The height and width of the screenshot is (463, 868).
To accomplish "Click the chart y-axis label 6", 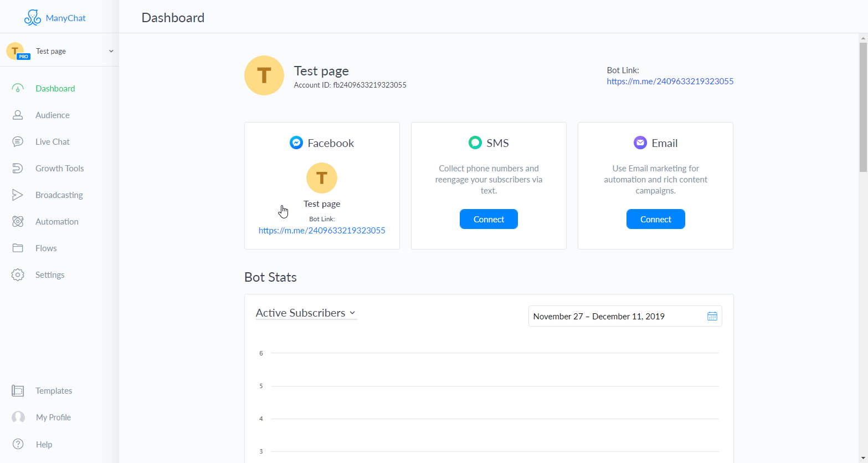I will click(261, 353).
